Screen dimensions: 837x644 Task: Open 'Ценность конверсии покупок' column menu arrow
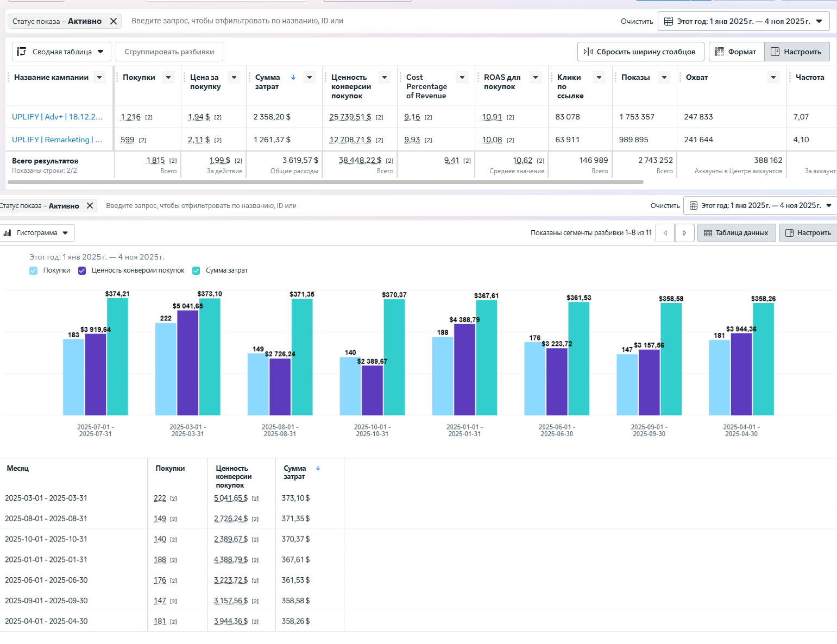[385, 77]
